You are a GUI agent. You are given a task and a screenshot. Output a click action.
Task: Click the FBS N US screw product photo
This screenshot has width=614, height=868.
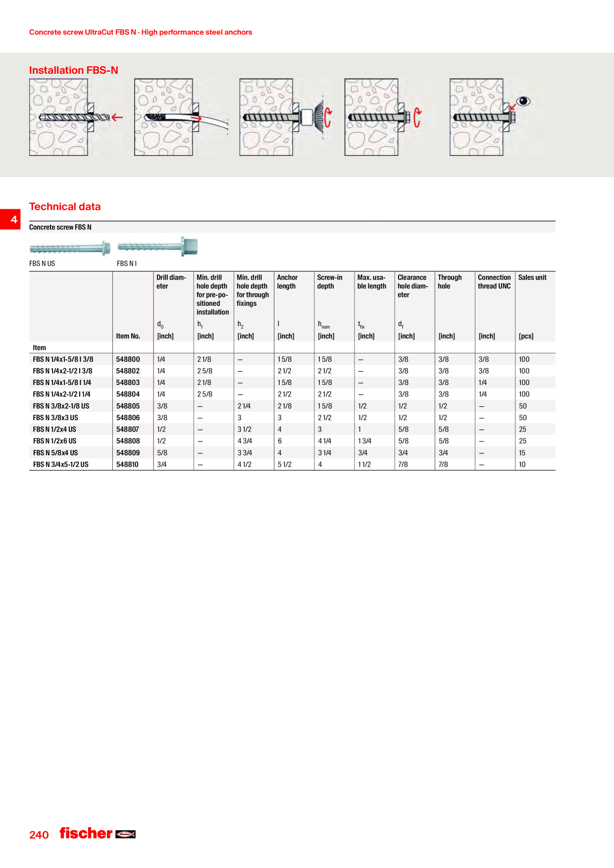point(70,248)
